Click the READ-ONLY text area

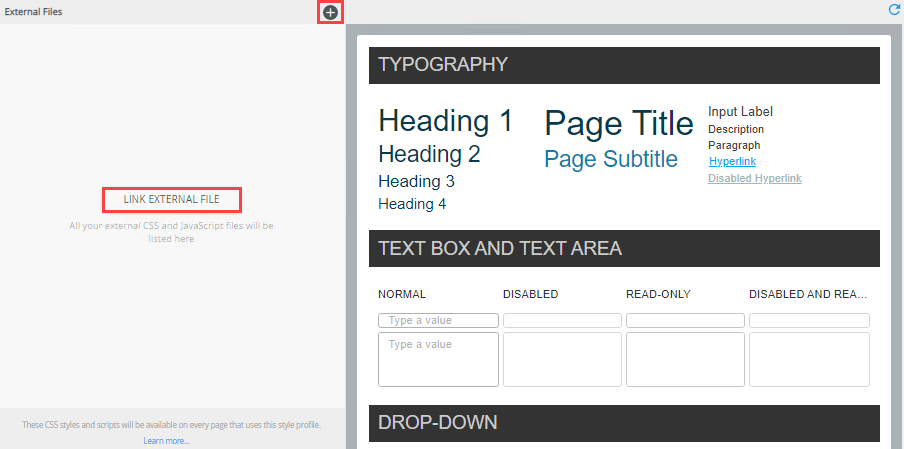[x=685, y=359]
